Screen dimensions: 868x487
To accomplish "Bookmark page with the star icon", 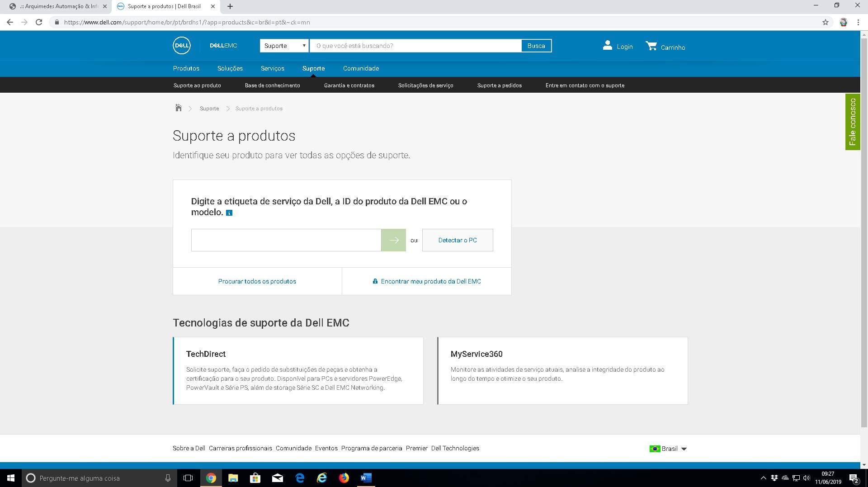I will tap(826, 22).
